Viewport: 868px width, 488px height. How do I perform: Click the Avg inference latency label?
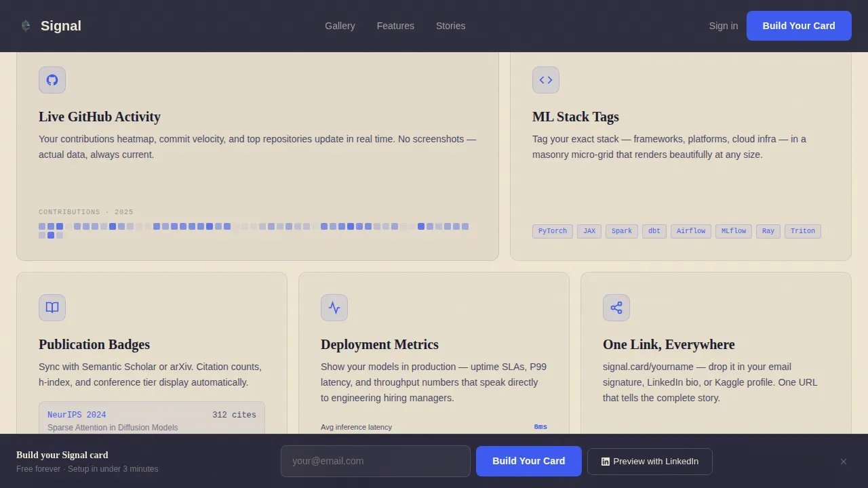356,427
